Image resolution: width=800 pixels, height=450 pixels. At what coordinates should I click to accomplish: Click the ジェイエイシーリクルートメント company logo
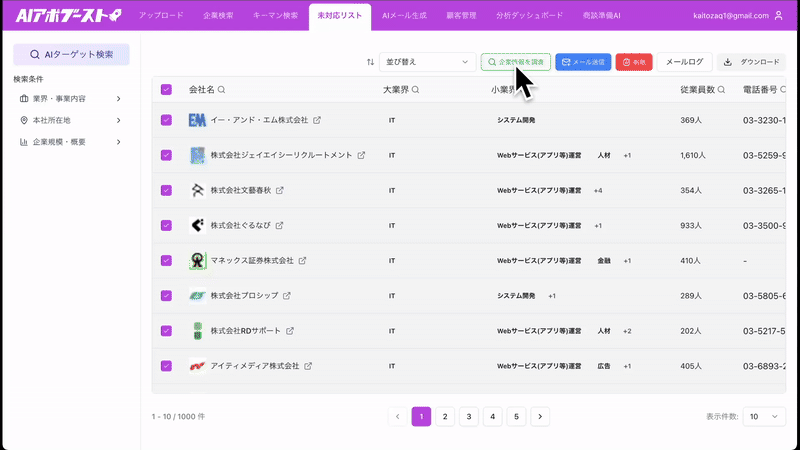click(x=197, y=155)
